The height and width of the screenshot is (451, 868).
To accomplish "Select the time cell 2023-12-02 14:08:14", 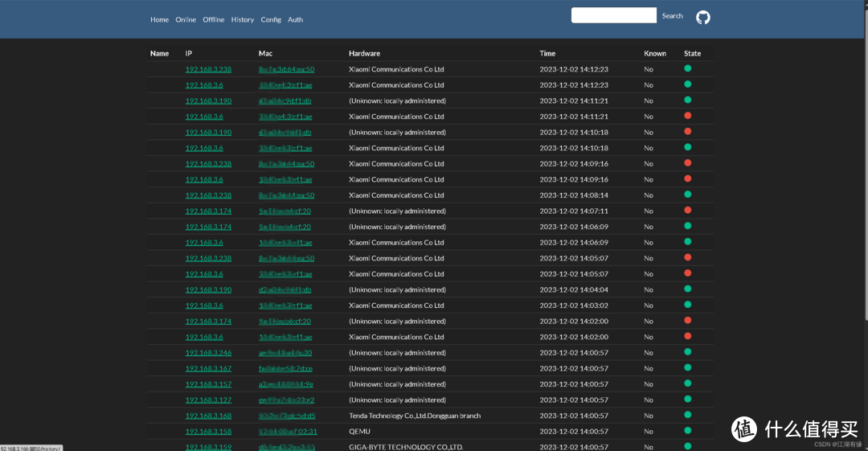I will point(574,195).
